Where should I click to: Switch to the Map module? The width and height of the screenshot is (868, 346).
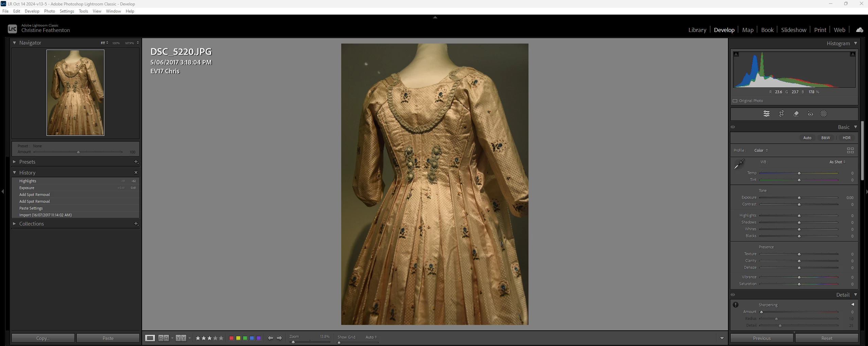(748, 30)
